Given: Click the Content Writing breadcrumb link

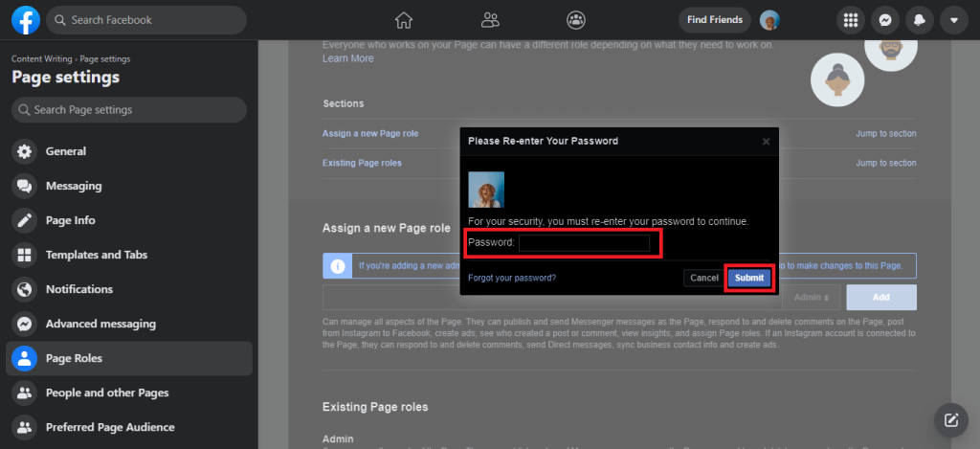Looking at the screenshot, I should coord(41,58).
